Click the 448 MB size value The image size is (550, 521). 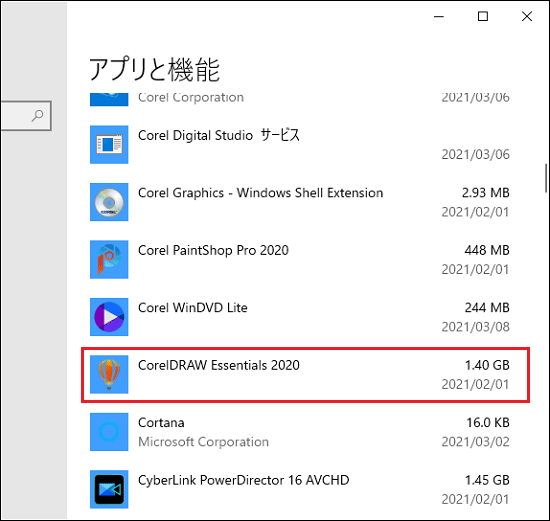coord(487,250)
